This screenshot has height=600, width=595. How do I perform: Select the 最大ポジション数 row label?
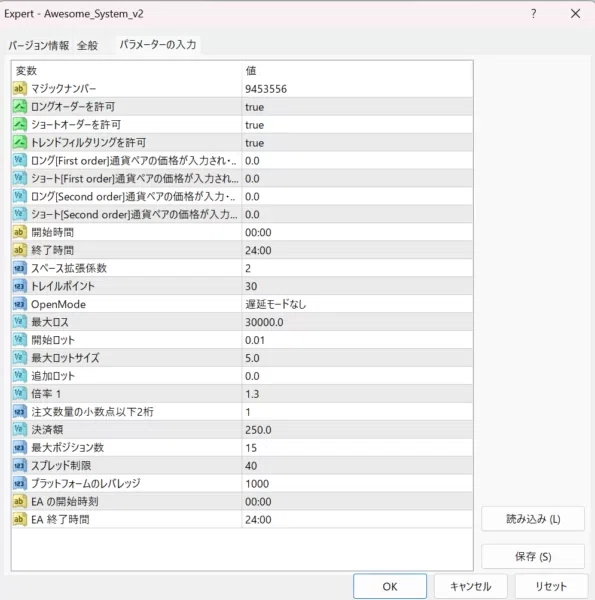(x=67, y=448)
